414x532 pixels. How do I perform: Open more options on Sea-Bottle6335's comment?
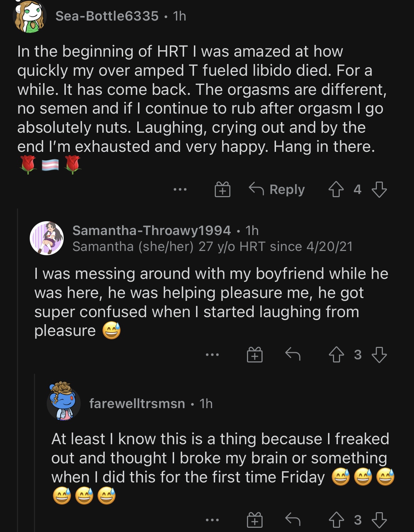180,190
